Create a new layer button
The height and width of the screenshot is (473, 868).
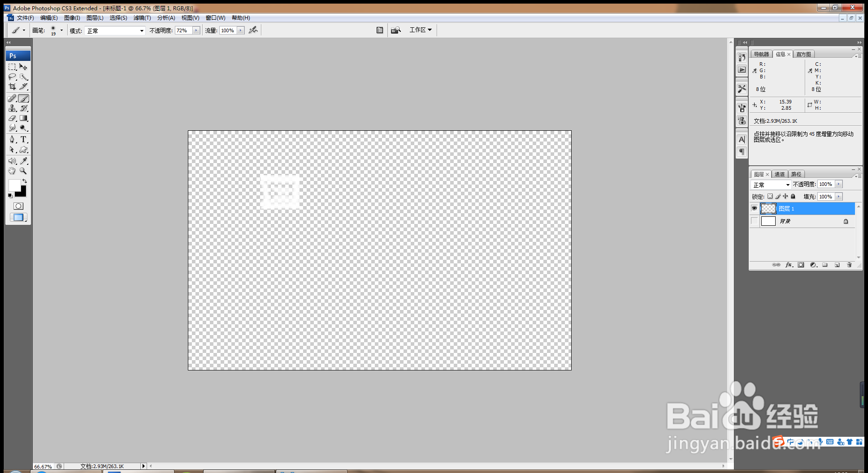837,265
